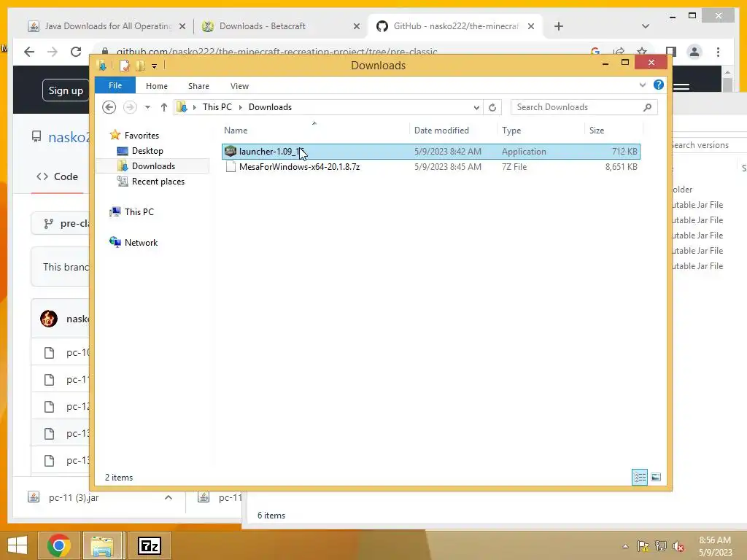This screenshot has height=560, width=747.
Task: Open Chrome profile avatar
Action: coord(694,52)
